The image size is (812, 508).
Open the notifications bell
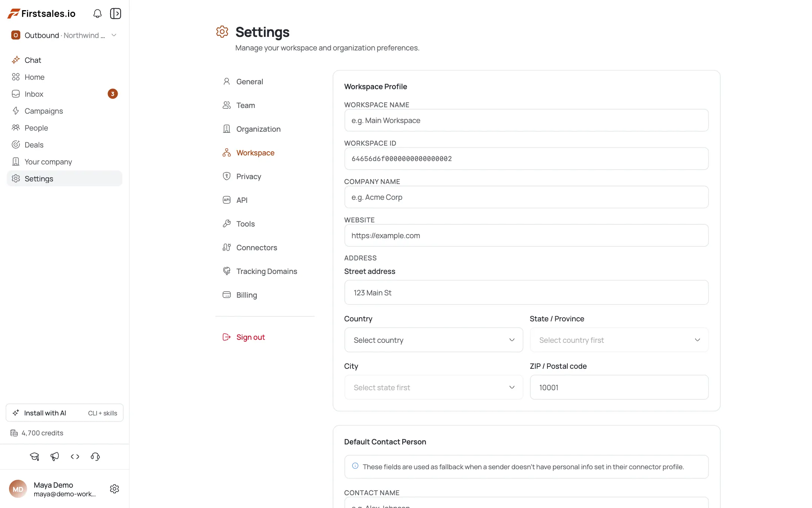point(97,14)
